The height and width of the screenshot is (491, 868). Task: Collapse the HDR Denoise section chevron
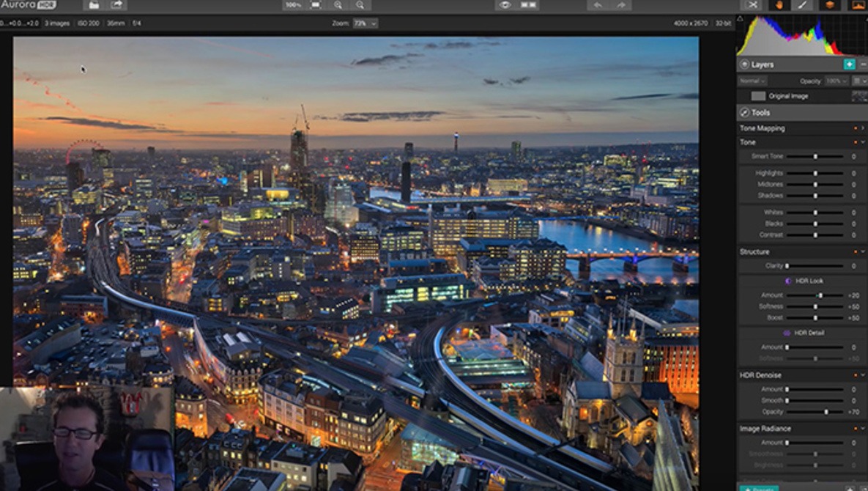(x=862, y=375)
